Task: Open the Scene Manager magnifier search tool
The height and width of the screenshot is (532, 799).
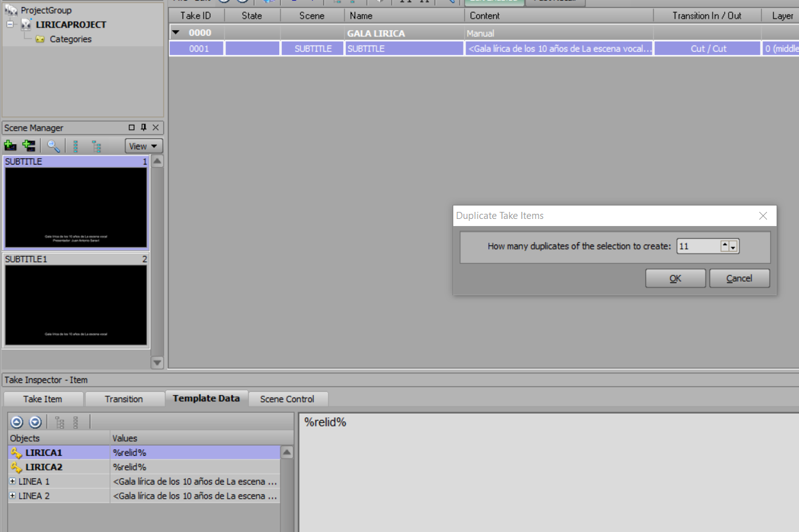Action: click(54, 146)
